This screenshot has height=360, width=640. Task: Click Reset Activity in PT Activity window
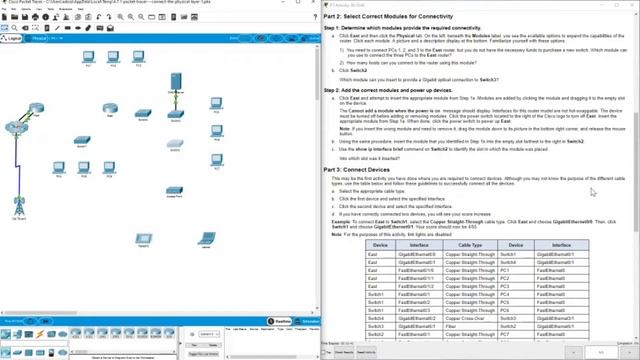pyautogui.click(x=366, y=352)
